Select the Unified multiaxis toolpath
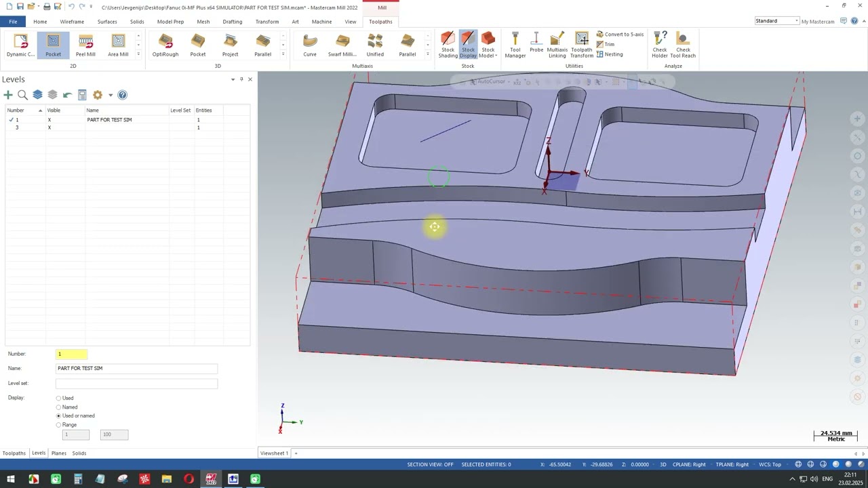 pos(375,45)
